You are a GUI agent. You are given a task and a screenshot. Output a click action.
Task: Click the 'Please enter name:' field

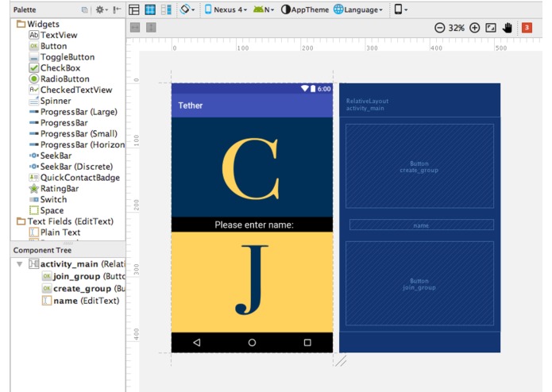[252, 225]
